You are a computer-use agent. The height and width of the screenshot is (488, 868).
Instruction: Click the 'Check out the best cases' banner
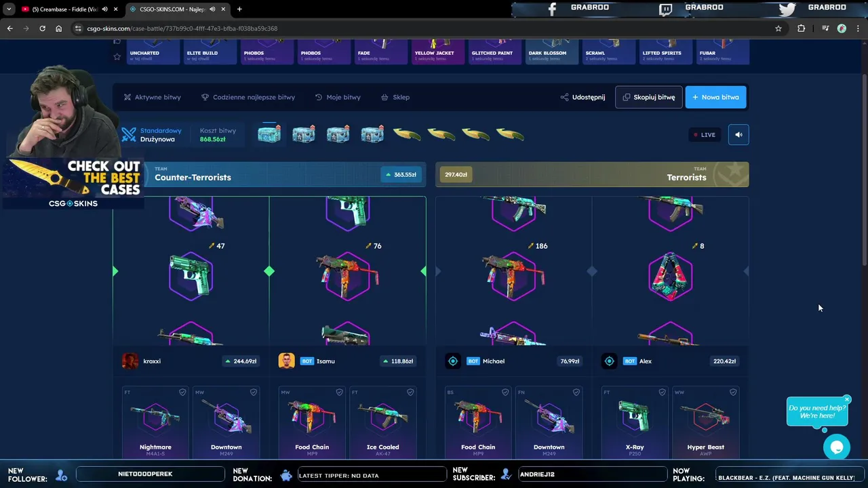pos(75,183)
